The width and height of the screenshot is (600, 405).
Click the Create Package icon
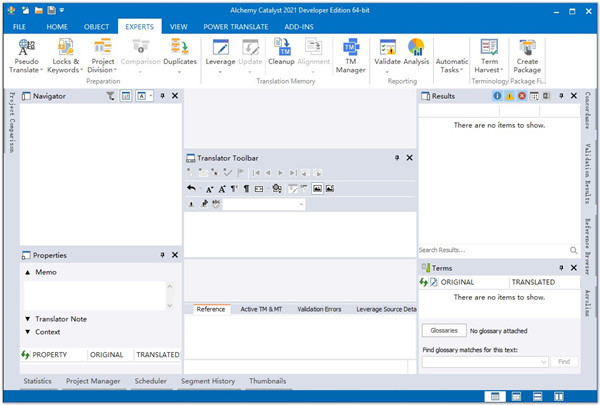pyautogui.click(x=527, y=47)
